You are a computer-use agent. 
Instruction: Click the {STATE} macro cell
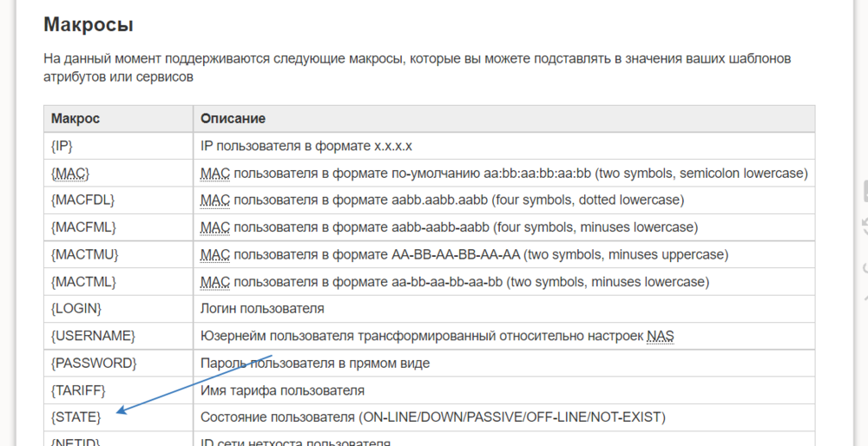click(76, 417)
